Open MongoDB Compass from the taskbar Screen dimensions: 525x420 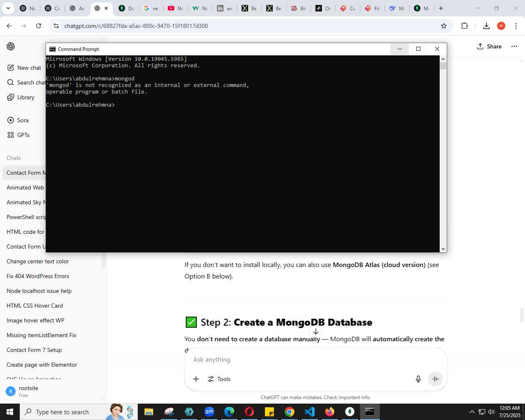click(350, 412)
